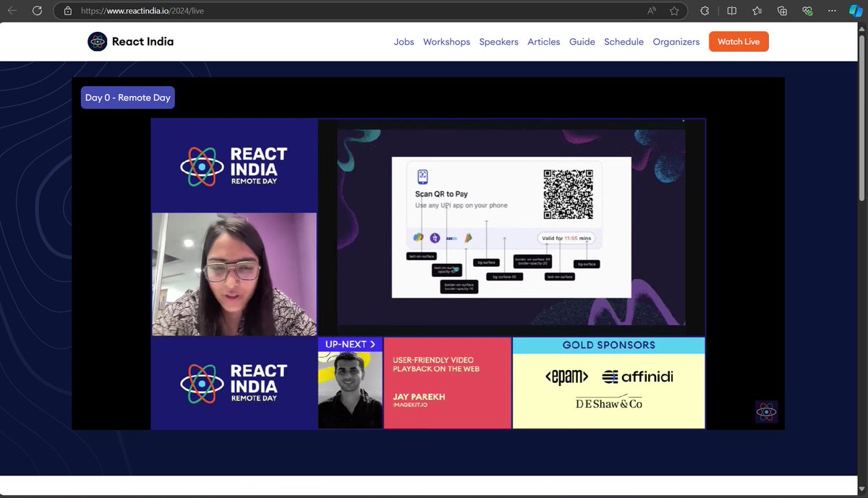Open browser Settings and more menu
The height and width of the screenshot is (498, 868).
833,11
